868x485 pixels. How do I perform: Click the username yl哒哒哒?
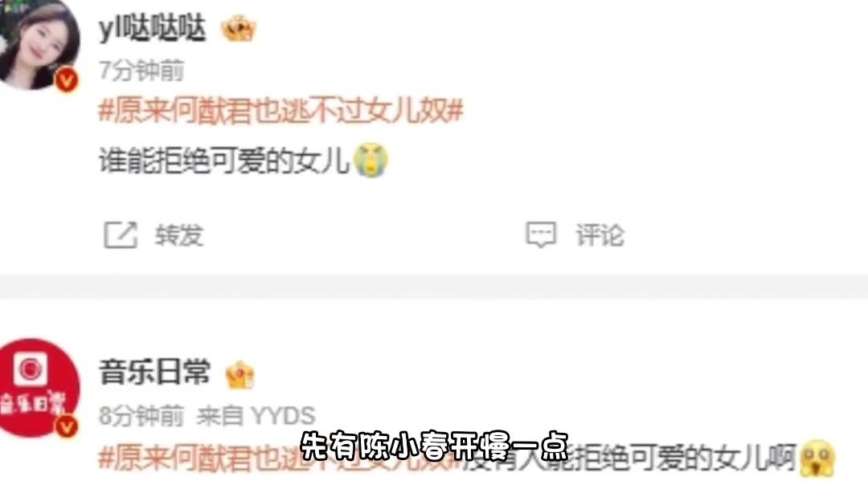tap(153, 27)
